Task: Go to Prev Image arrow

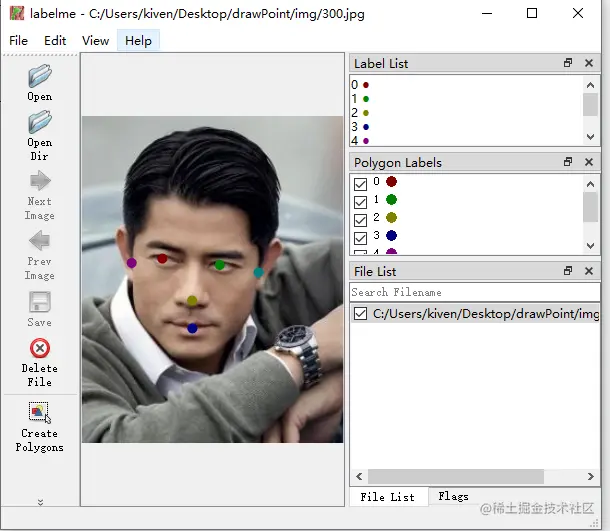Action: (x=40, y=240)
